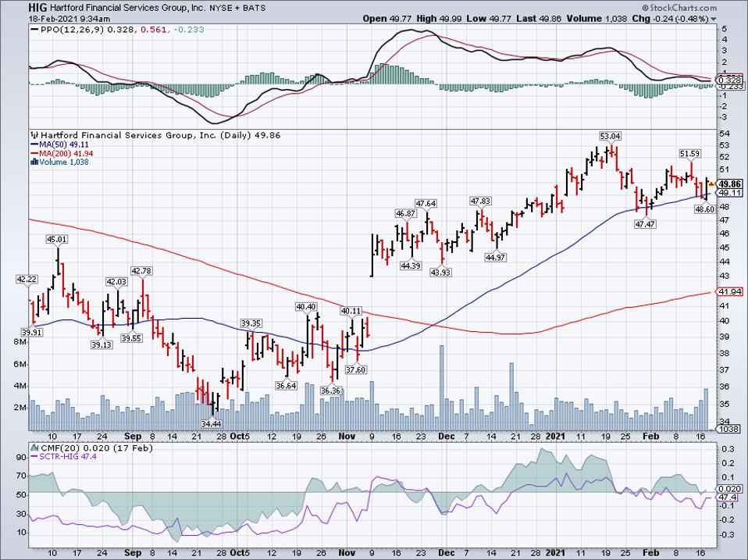Click the CMF(20) area icon in the legend

(x=35, y=448)
